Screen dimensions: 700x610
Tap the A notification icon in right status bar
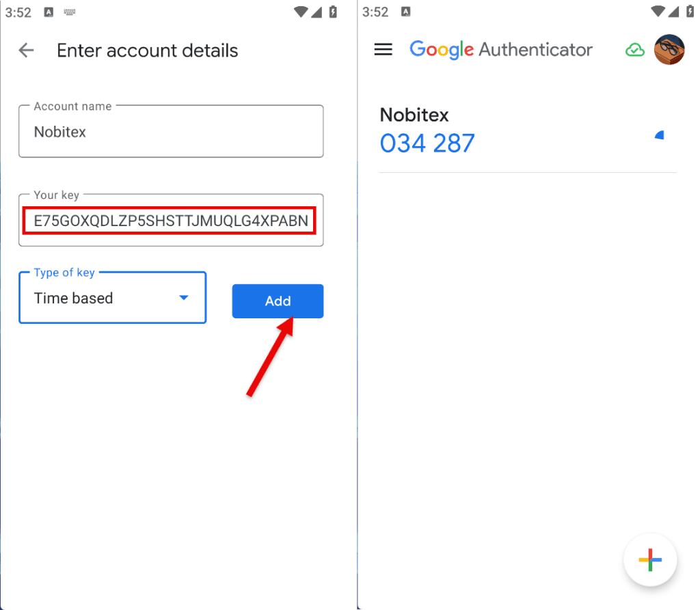click(406, 12)
